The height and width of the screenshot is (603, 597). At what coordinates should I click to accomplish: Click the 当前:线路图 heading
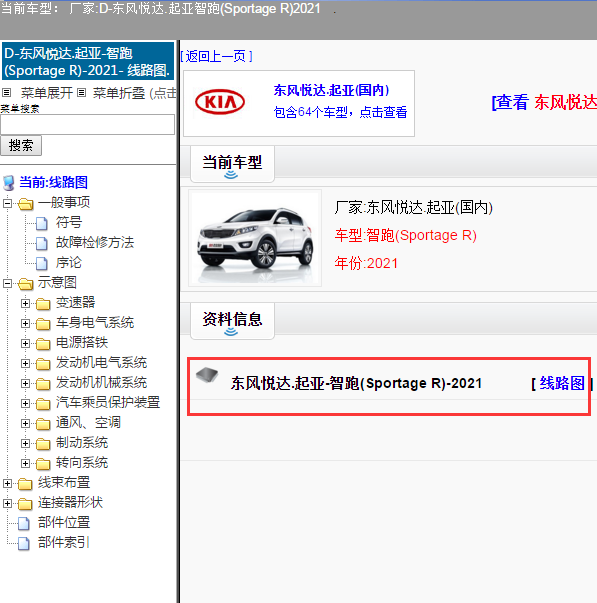(53, 182)
